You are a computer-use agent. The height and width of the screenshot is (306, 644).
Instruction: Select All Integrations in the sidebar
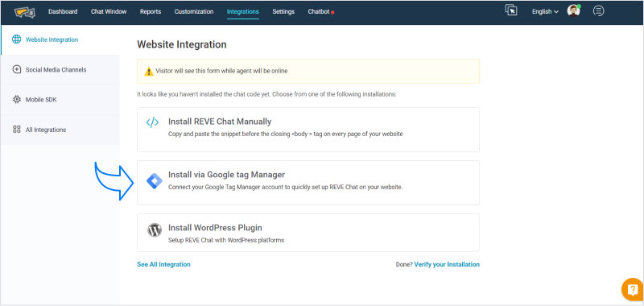point(60,130)
